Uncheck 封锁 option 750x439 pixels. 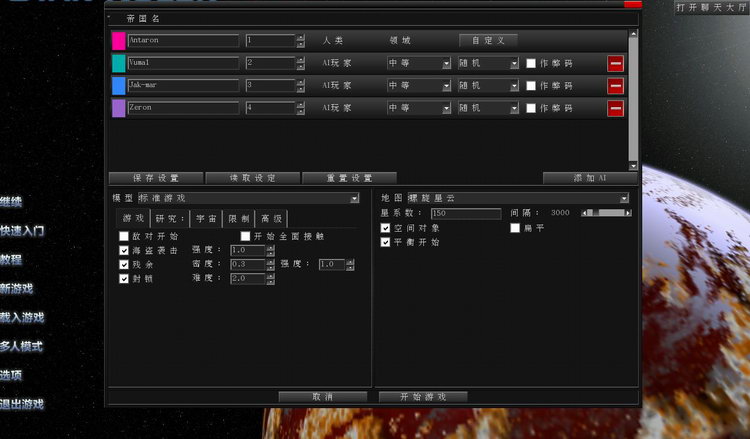pos(124,278)
